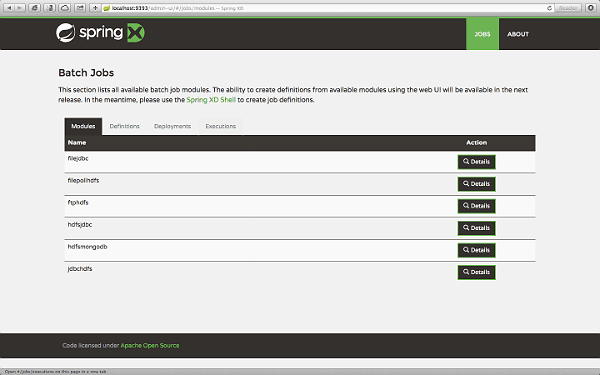This screenshot has height=375, width=600.
Task: Open the JOBS navigation item
Action: click(x=482, y=34)
